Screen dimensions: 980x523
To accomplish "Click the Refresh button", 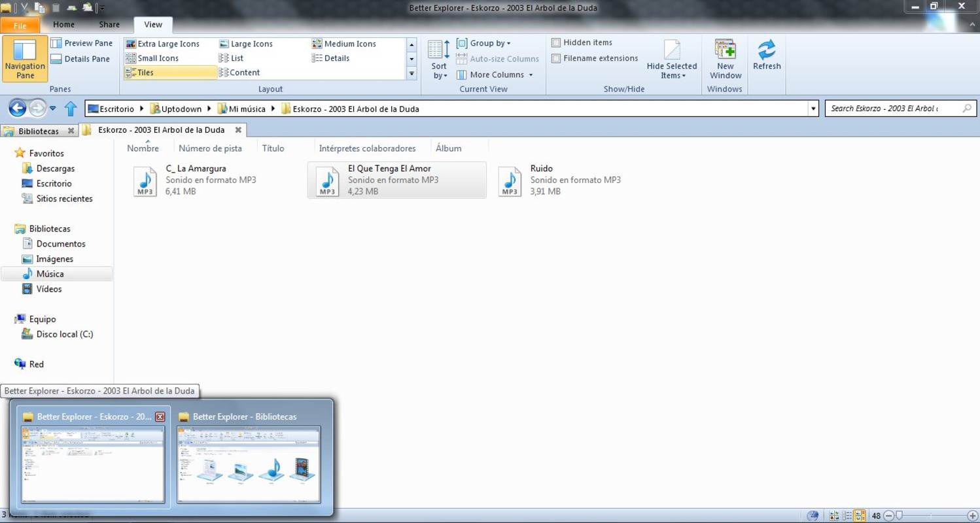I will click(767, 55).
